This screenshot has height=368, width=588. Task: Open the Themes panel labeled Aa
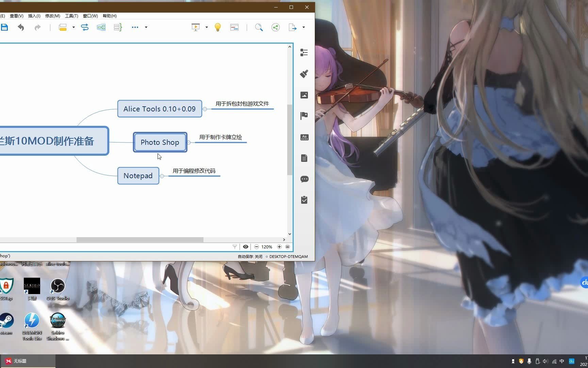304,137
